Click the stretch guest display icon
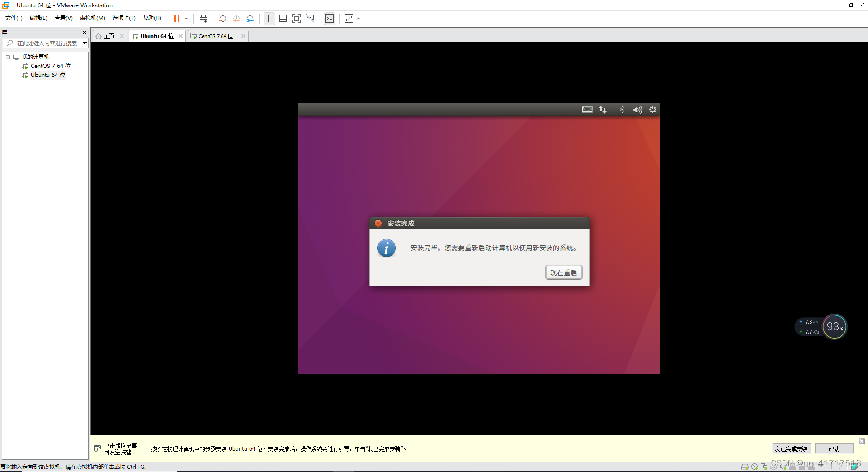Image resolution: width=868 pixels, height=472 pixels. point(349,19)
